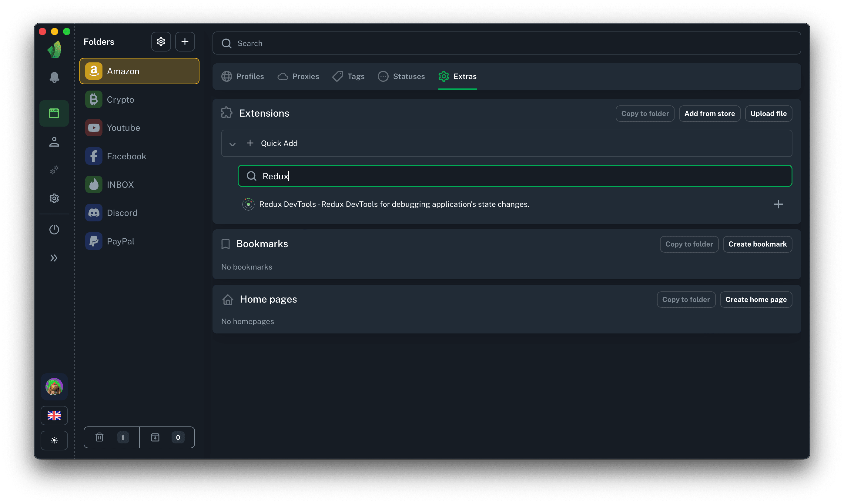The width and height of the screenshot is (844, 504).
Task: Add a new folder with plus button
Action: 185,41
